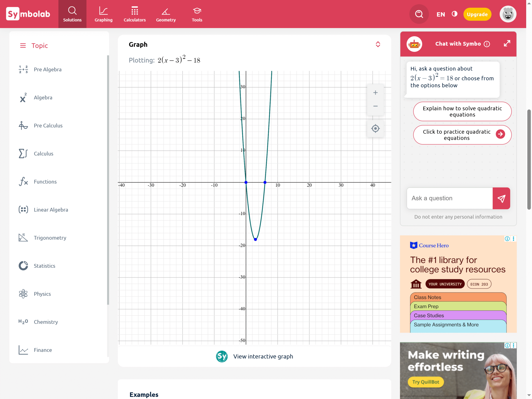Click the red arrow practice icon

500,134
